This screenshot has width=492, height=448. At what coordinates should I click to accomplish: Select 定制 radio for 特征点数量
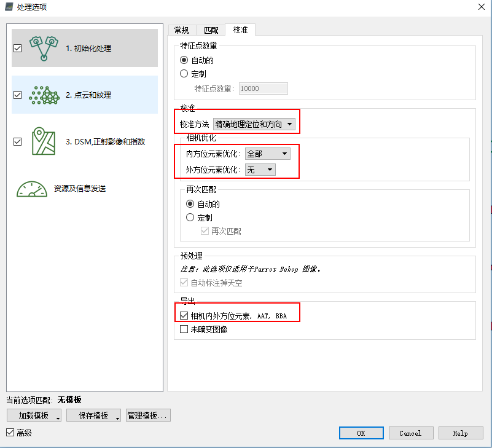pyautogui.click(x=184, y=74)
